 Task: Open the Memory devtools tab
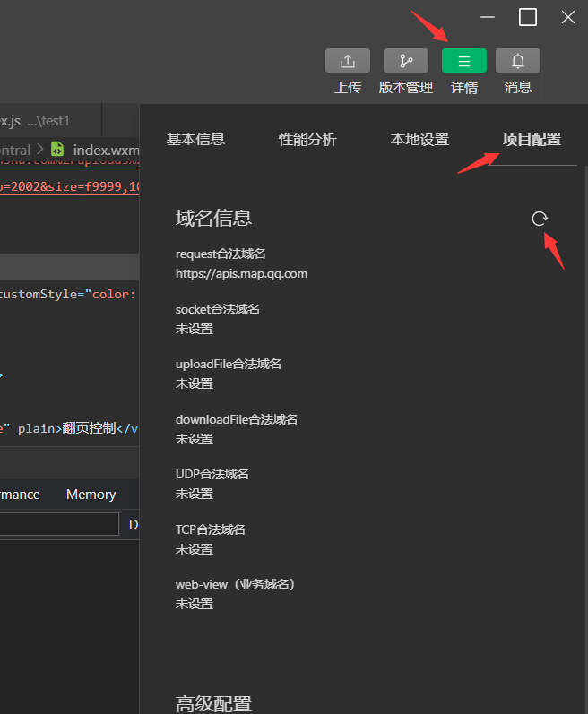(91, 494)
